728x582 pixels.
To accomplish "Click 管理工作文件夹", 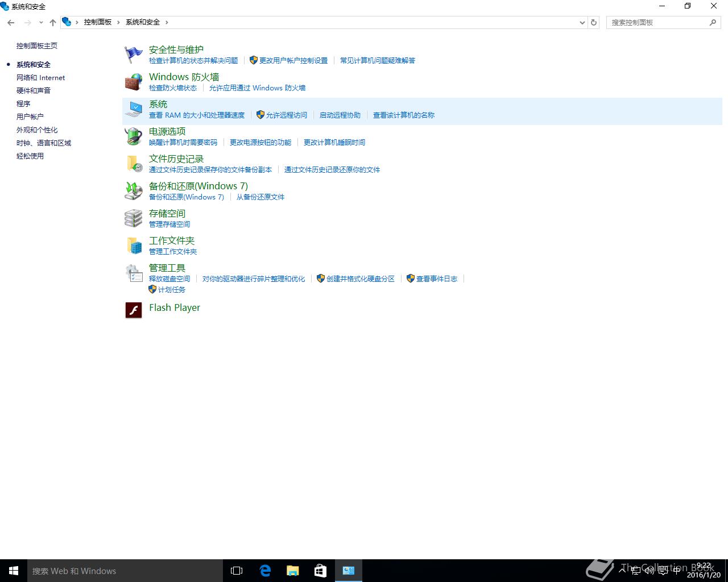I will click(x=173, y=252).
